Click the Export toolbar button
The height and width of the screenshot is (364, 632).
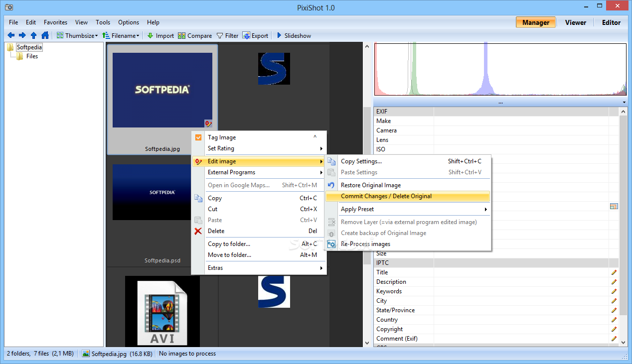[x=255, y=35]
